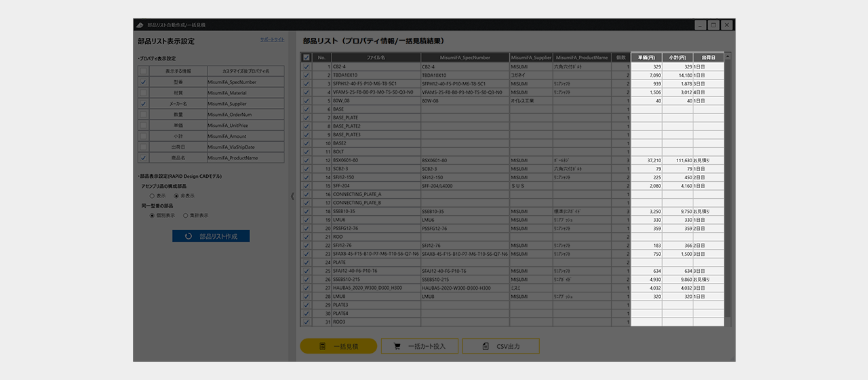Enable the 材質 property checkbox

143,93
